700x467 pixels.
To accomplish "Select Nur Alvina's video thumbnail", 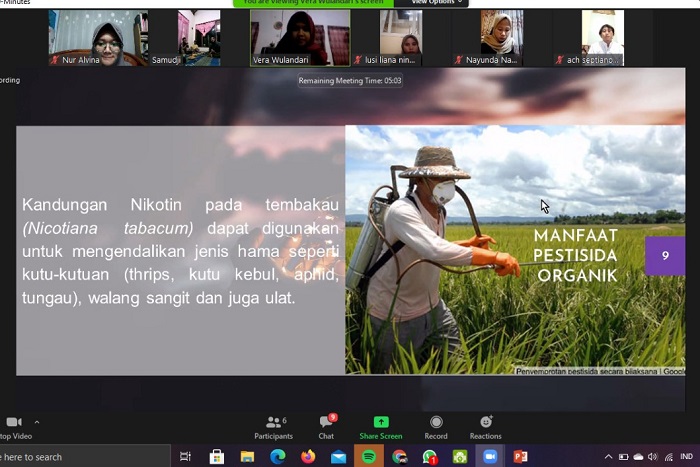I will 98,38.
